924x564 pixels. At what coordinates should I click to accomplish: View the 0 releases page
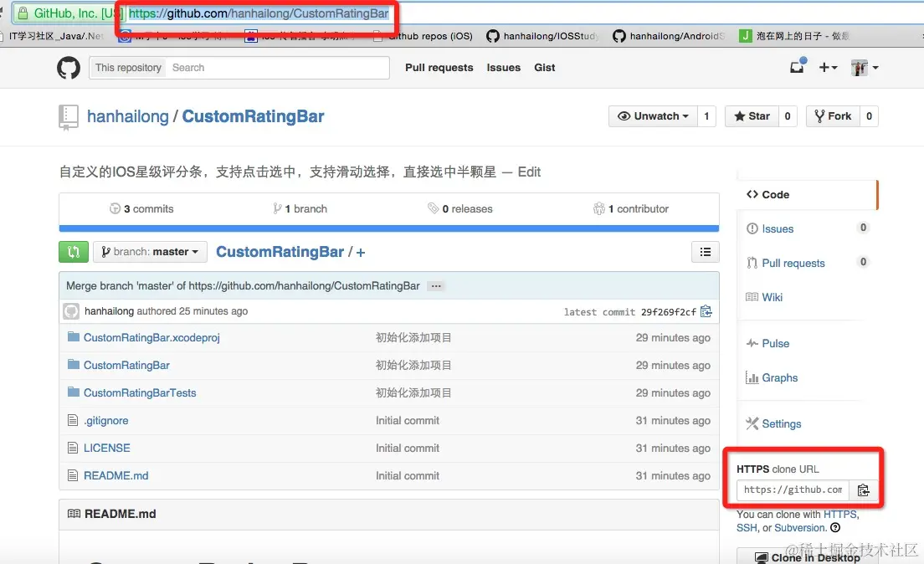coord(460,208)
